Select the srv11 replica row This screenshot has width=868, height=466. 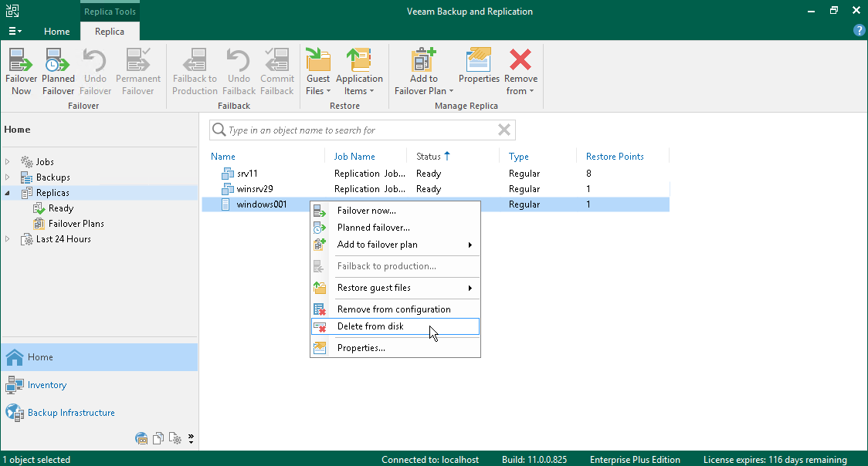click(436, 174)
